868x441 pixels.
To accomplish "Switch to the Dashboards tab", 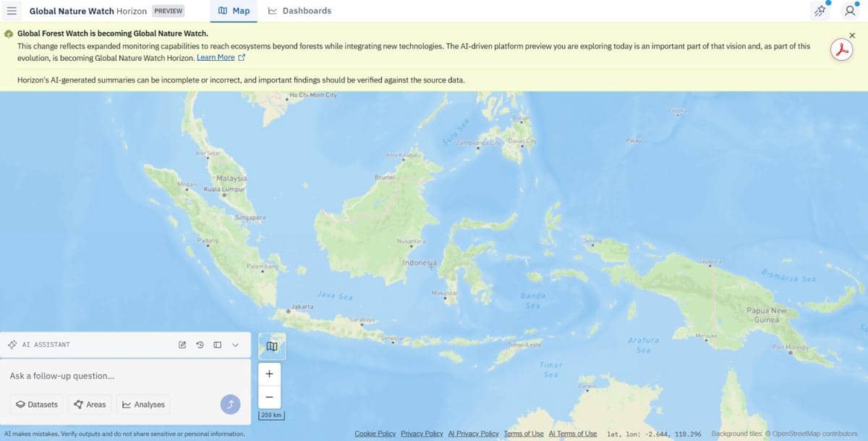I will (299, 11).
